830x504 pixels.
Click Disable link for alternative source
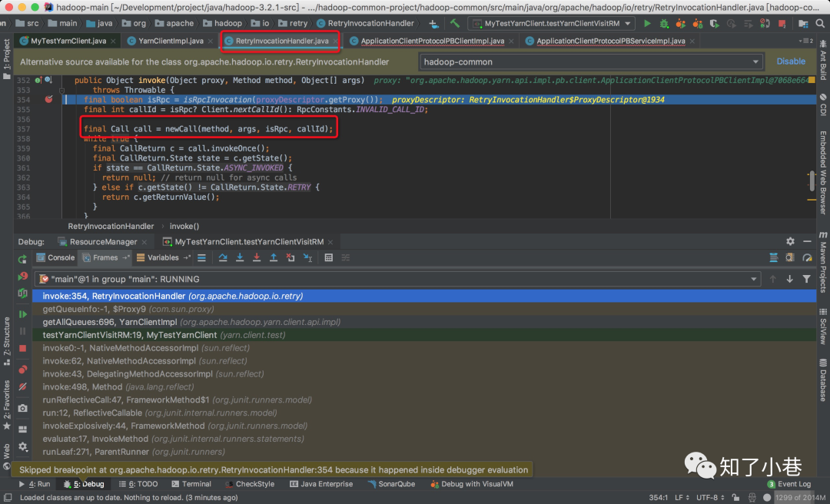click(791, 61)
